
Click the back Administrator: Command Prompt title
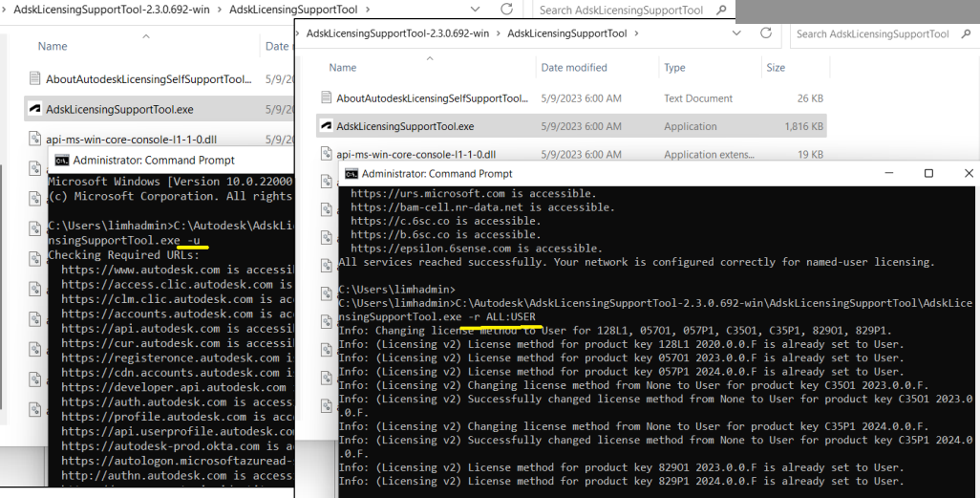click(x=154, y=161)
